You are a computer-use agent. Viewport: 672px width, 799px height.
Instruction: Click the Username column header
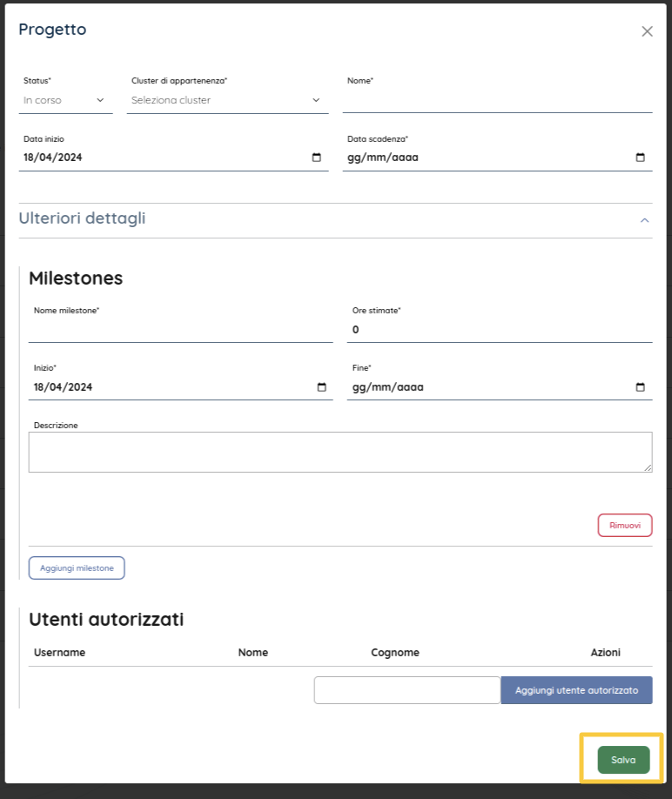click(x=59, y=653)
